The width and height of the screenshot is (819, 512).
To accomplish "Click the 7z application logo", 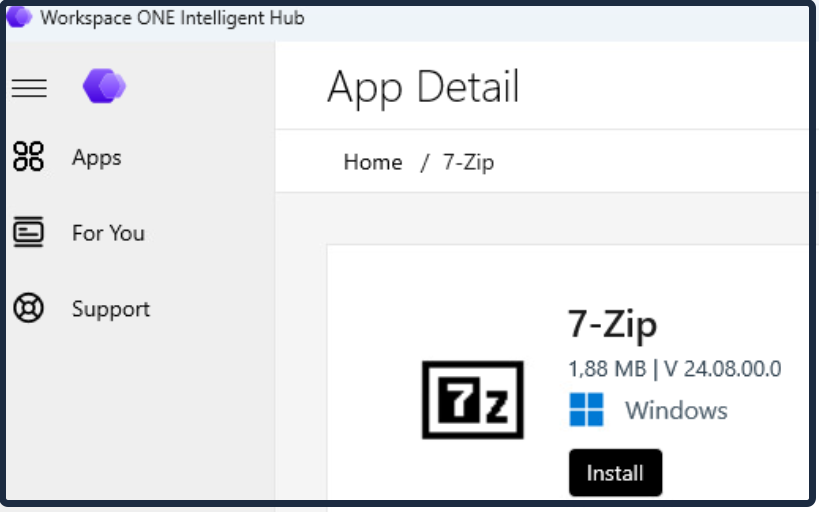I will coord(473,400).
